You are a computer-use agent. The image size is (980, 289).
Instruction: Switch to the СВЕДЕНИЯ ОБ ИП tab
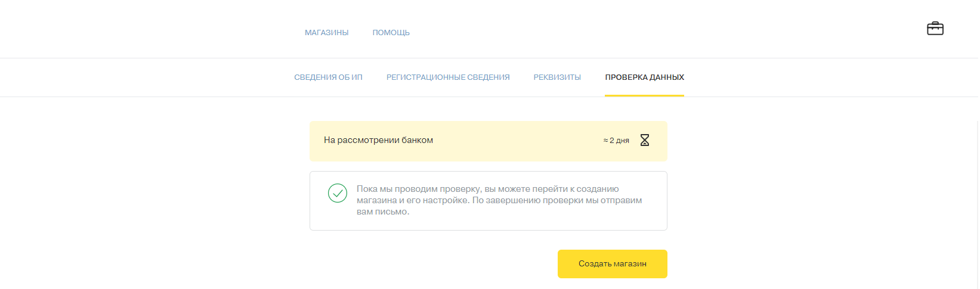pos(328,77)
